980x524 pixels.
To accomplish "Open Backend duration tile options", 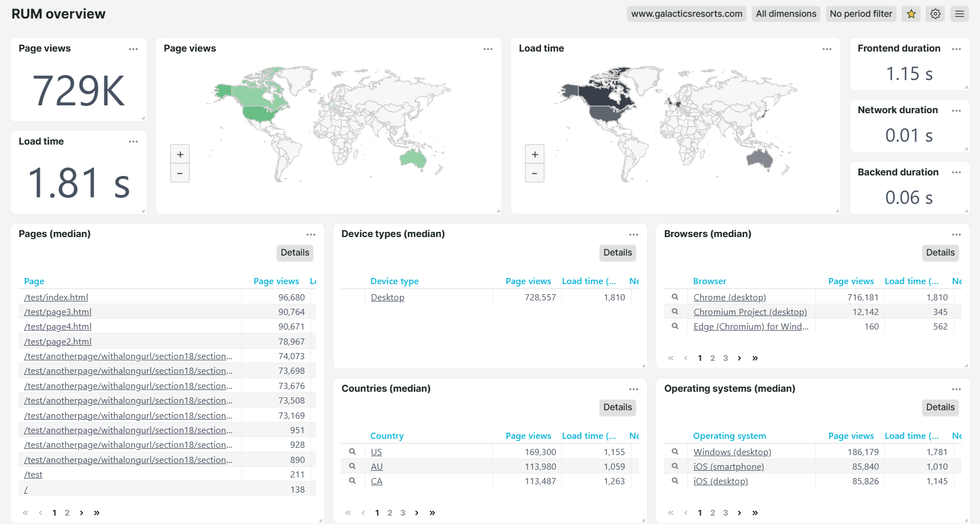I will pyautogui.click(x=956, y=173).
